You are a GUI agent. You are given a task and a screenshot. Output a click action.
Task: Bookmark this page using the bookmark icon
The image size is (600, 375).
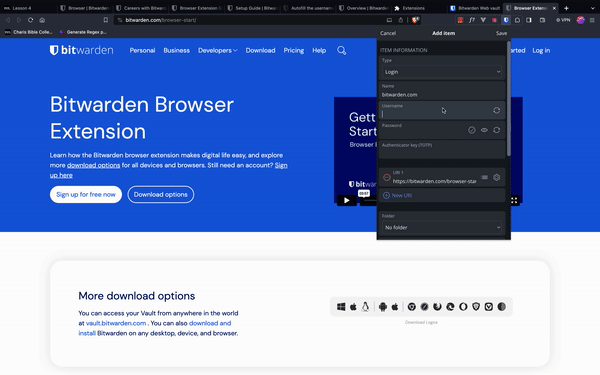[x=106, y=20]
